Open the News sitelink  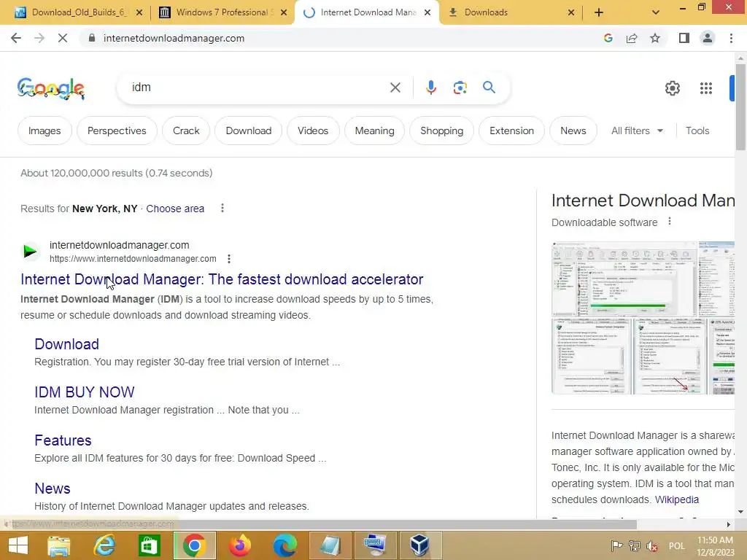coord(53,488)
